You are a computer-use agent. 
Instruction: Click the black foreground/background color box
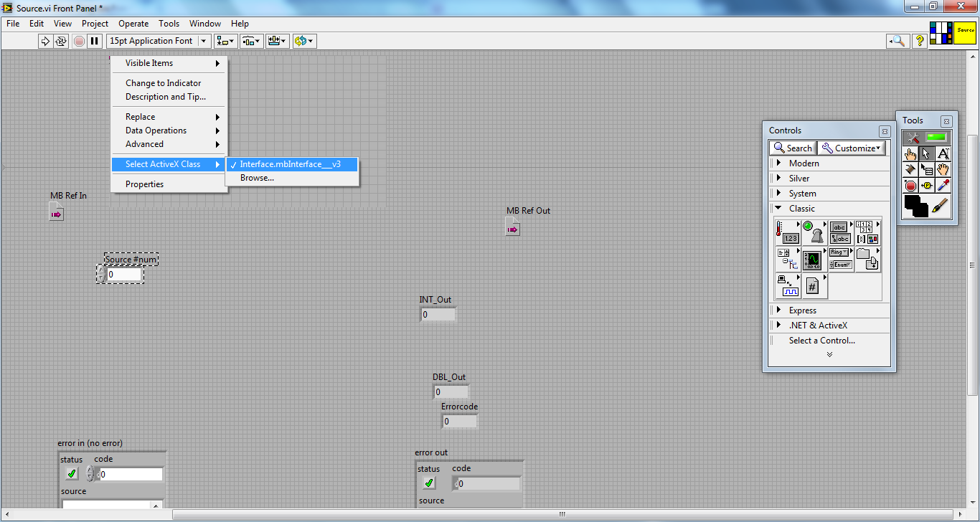(x=916, y=207)
